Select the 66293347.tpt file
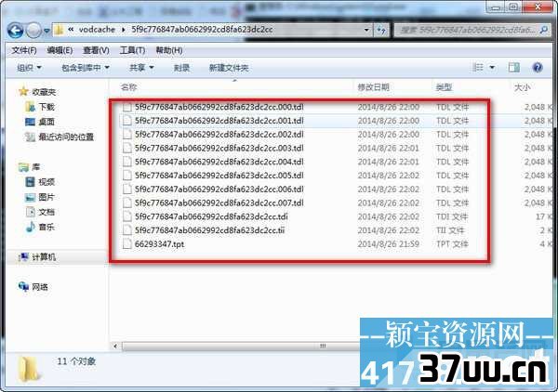 click(159, 244)
